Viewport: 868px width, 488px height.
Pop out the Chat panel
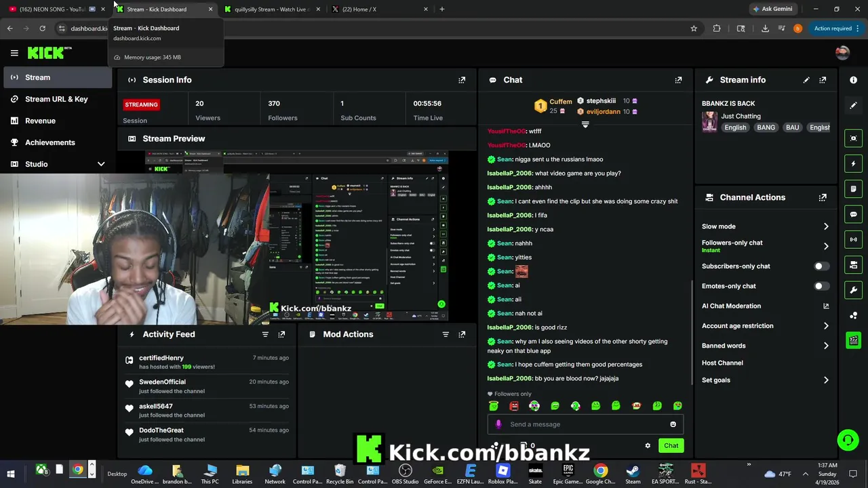coord(678,80)
